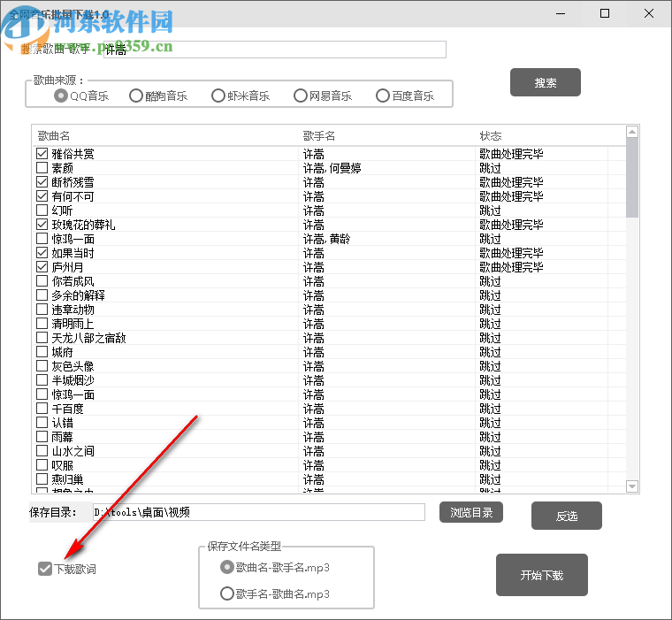Viewport: 672px width, 620px height.
Task: Uncheck the song 有何不可
Action: pos(42,196)
